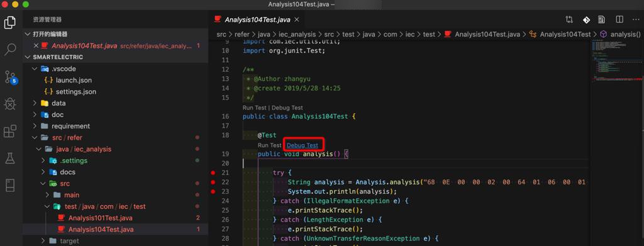The image size is (644, 246).
Task: Click Run Test above the analysis method
Action: pos(269,145)
